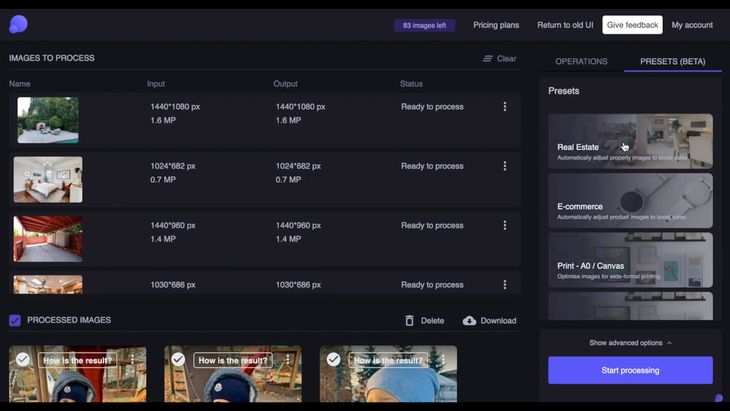Screen dimensions: 730x411
Task: Click the Delete trash icon
Action: 409,320
